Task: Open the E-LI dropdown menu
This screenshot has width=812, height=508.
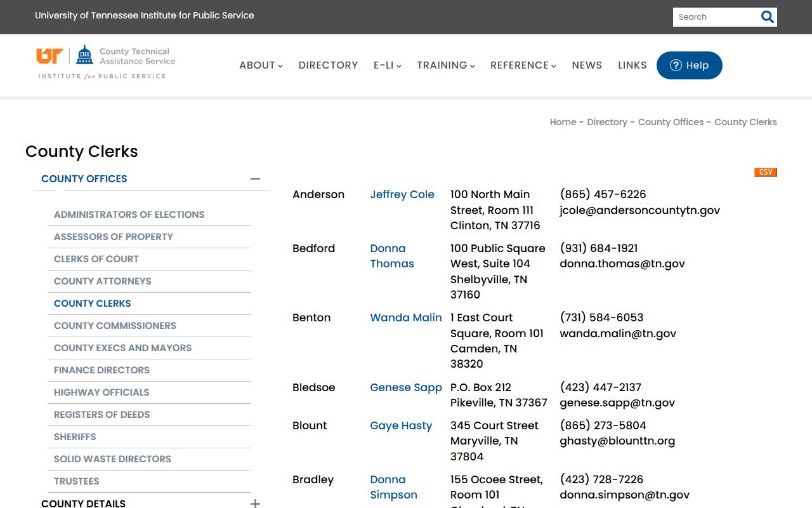Action: point(387,65)
